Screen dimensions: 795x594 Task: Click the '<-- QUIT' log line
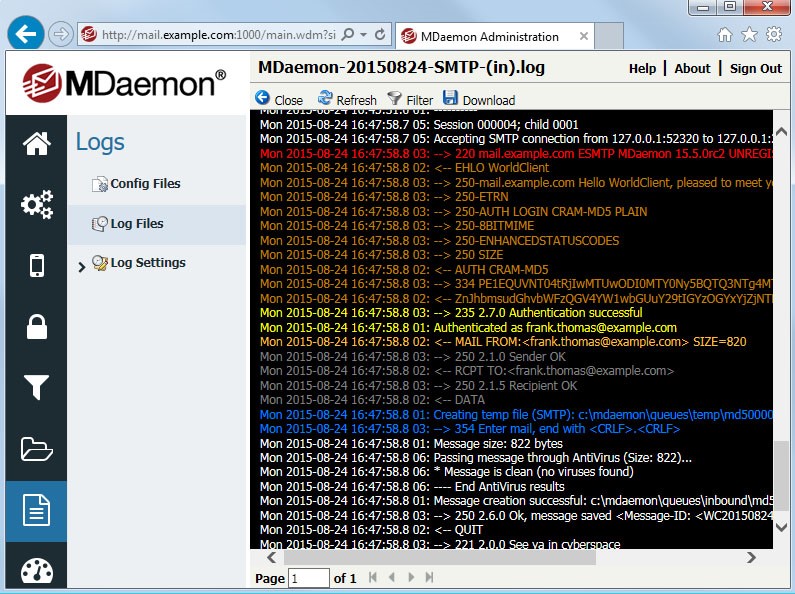click(x=371, y=530)
